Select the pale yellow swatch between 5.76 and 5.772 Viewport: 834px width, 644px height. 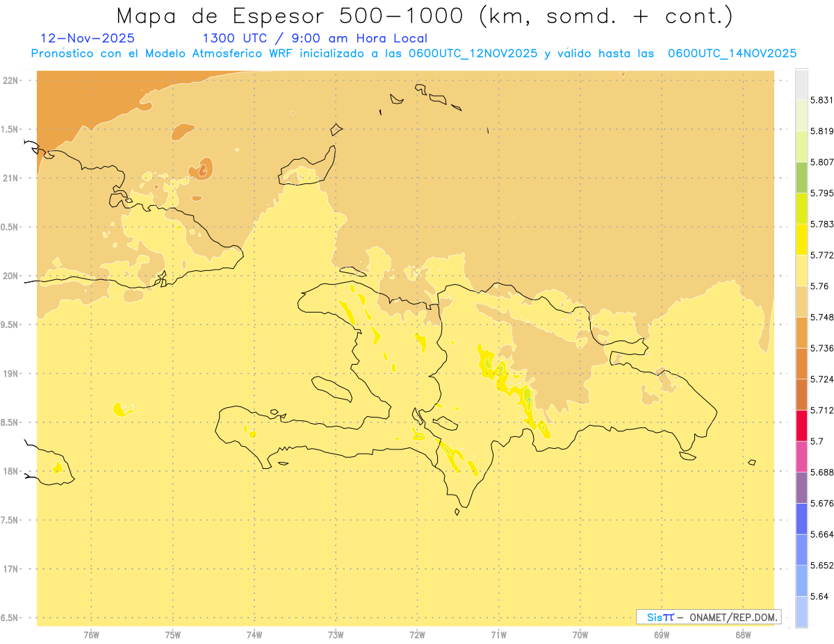(x=801, y=270)
